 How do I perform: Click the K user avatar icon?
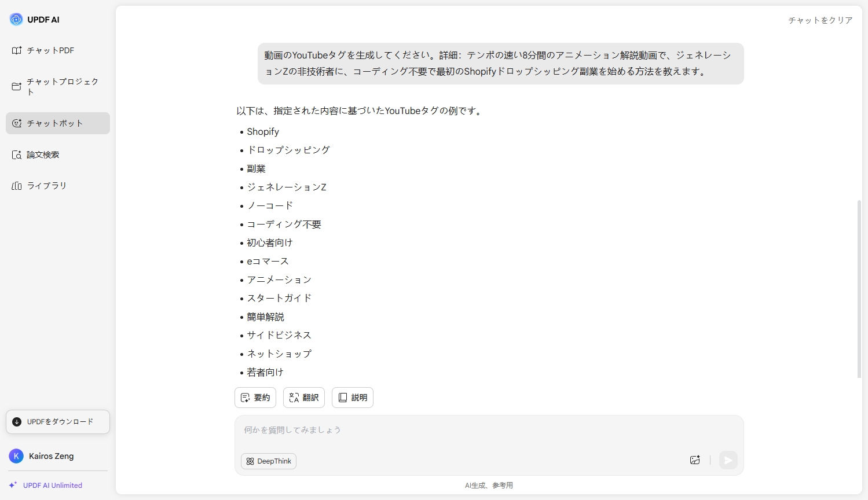point(16,456)
